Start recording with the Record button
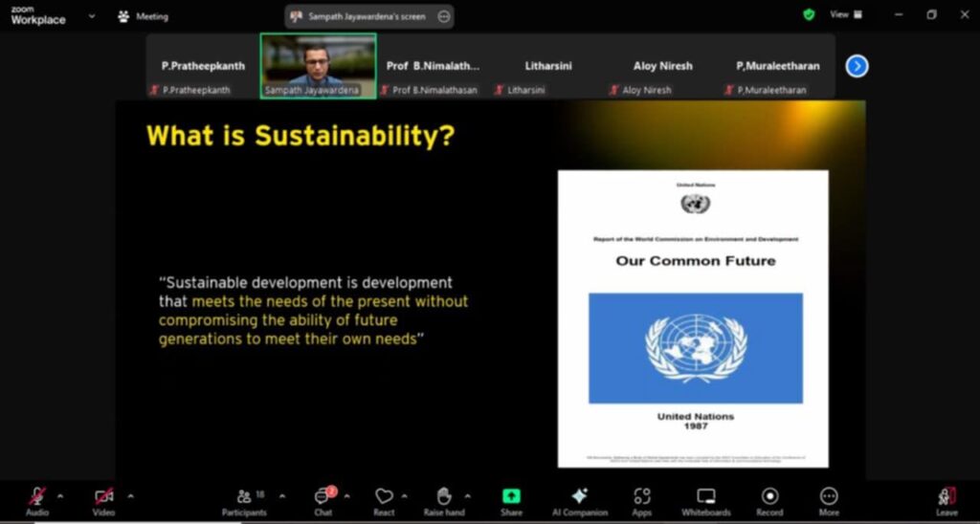The image size is (980, 524). [x=769, y=501]
